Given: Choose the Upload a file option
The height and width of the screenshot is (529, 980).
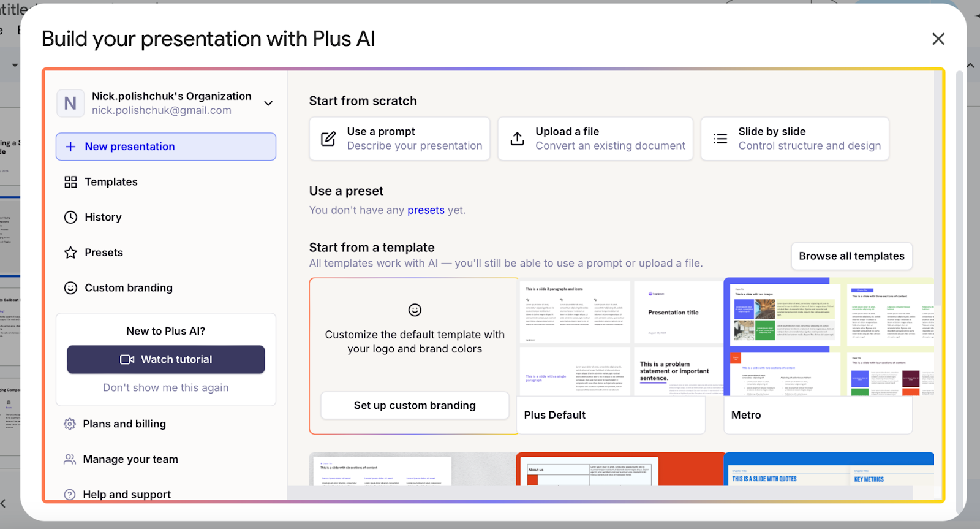Looking at the screenshot, I should (595, 139).
